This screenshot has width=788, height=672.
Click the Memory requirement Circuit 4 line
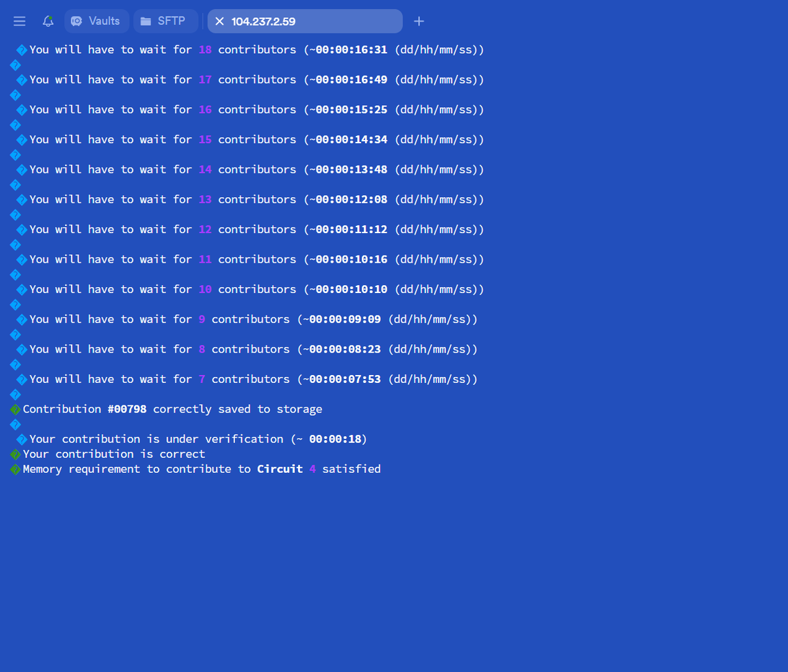(196, 469)
